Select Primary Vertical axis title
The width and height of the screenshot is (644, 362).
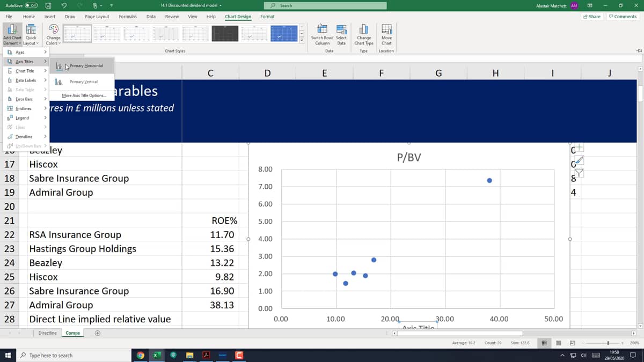pyautogui.click(x=82, y=82)
